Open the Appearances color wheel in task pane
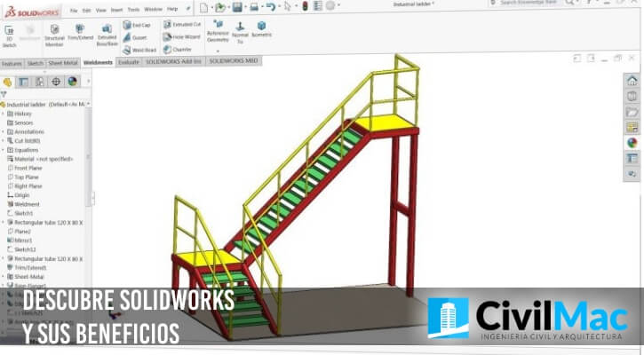Viewport: 644px width, 355px height. tap(632, 141)
